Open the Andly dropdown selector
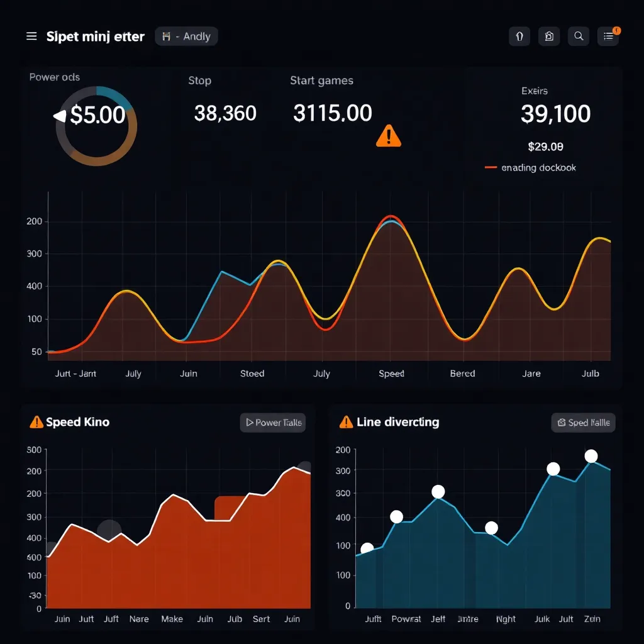This screenshot has width=644, height=644. click(187, 36)
